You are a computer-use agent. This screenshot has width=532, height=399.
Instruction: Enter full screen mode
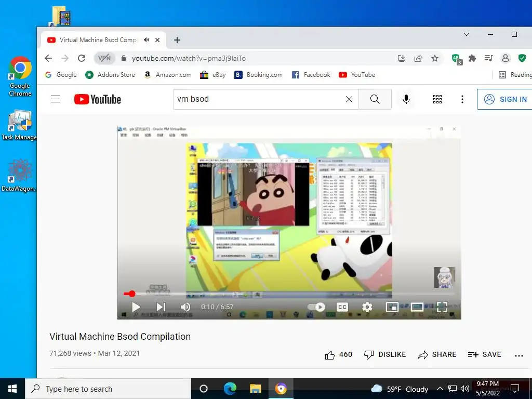click(x=442, y=307)
